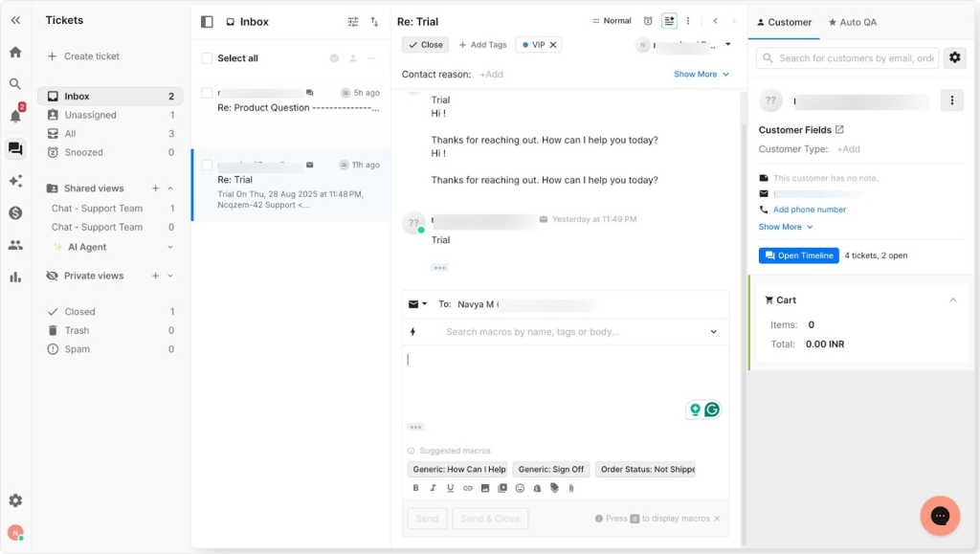Select the Tickets chat bubble icon in the sidebar
This screenshot has height=554, width=980.
pos(15,148)
